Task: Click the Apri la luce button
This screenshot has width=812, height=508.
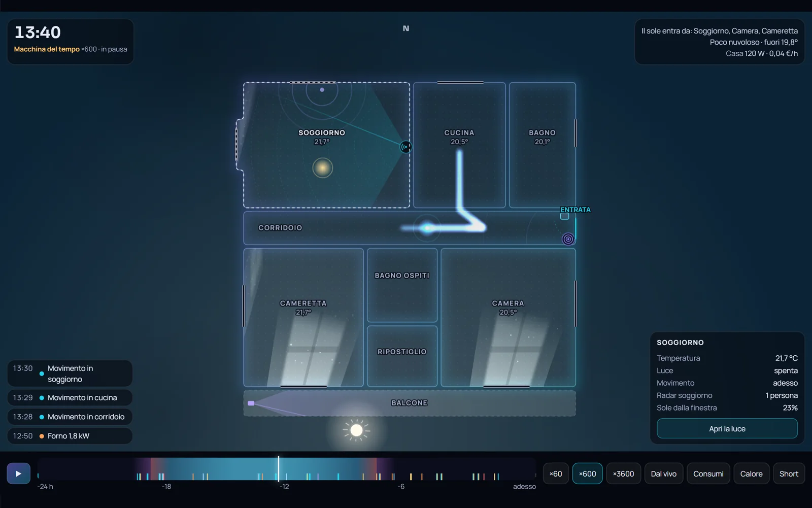Action: click(x=727, y=429)
